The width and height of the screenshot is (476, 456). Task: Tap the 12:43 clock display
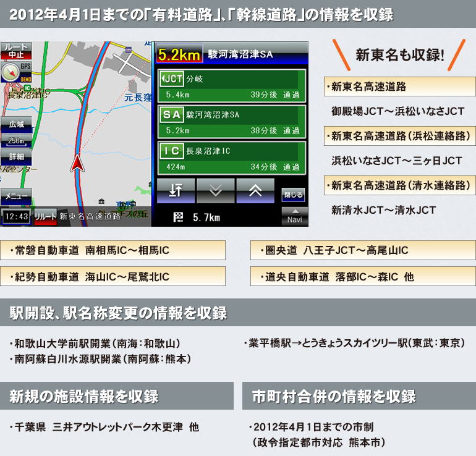pos(17,217)
